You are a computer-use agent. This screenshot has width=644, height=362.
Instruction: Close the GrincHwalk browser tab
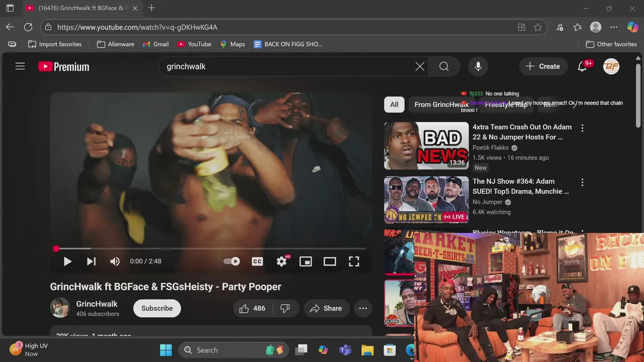(x=135, y=8)
